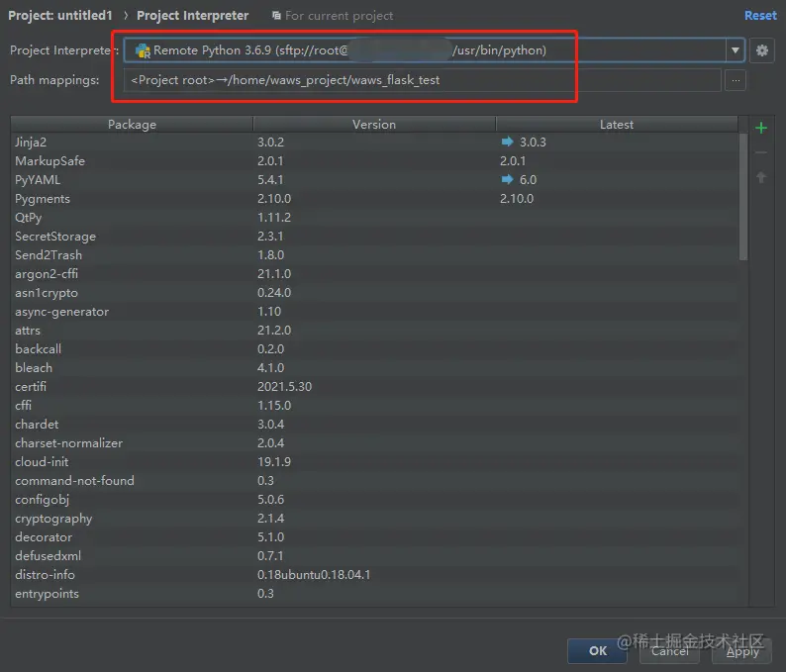Image resolution: width=786 pixels, height=672 pixels.
Task: Select the configobj package row
Action: pyautogui.click(x=374, y=499)
